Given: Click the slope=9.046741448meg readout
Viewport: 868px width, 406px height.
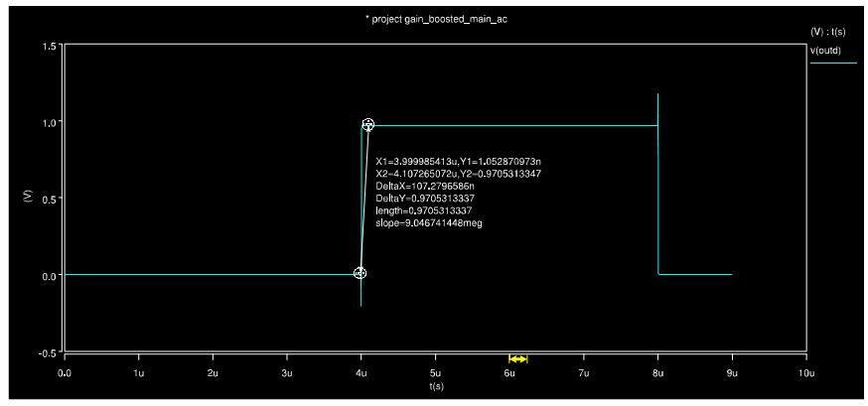Looking at the screenshot, I should [429, 222].
